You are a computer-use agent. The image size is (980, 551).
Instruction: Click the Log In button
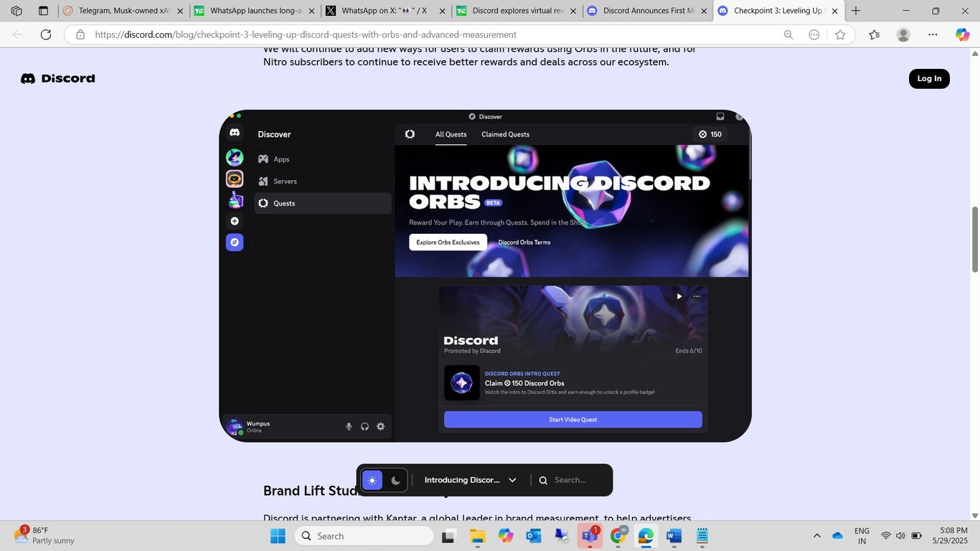coord(929,78)
